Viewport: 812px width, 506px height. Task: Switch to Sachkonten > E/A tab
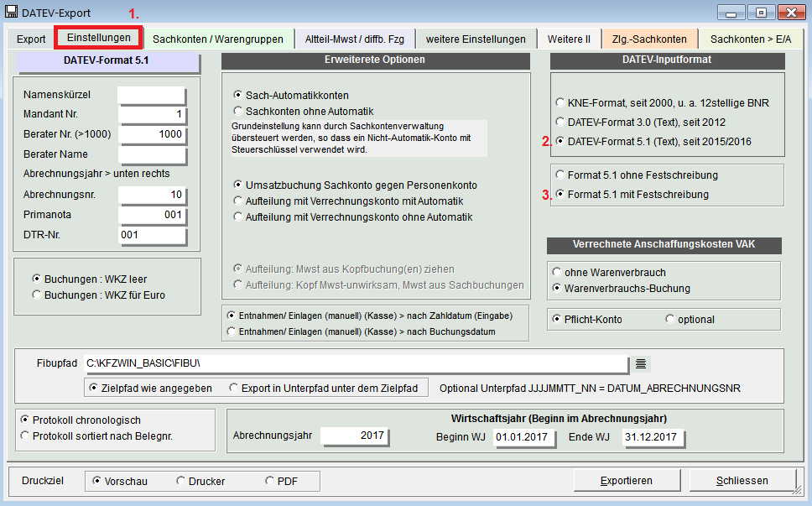point(751,39)
